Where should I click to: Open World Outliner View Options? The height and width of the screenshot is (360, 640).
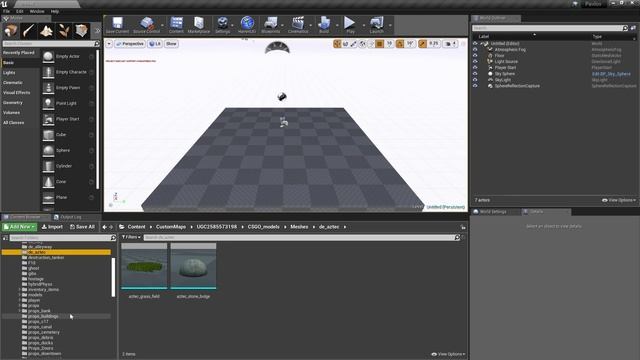coord(619,200)
